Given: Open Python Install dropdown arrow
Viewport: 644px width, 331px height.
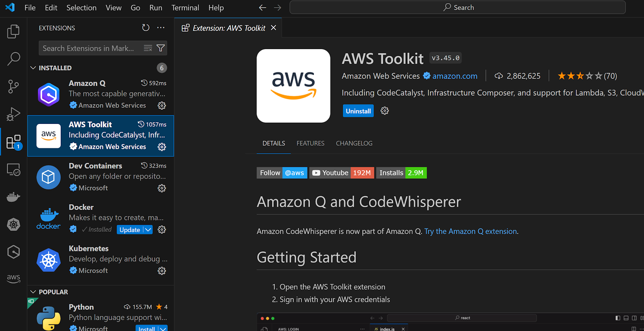Looking at the screenshot, I should 163,329.
